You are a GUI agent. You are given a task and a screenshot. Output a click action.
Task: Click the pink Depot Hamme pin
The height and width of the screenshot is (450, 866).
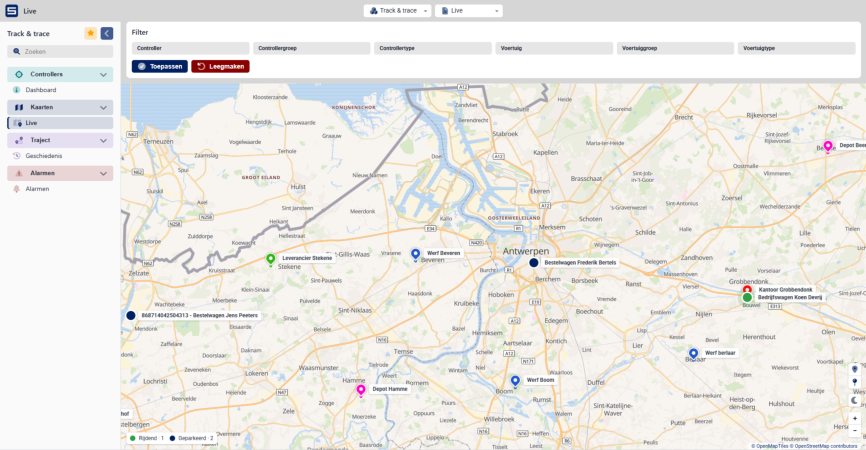tap(361, 390)
